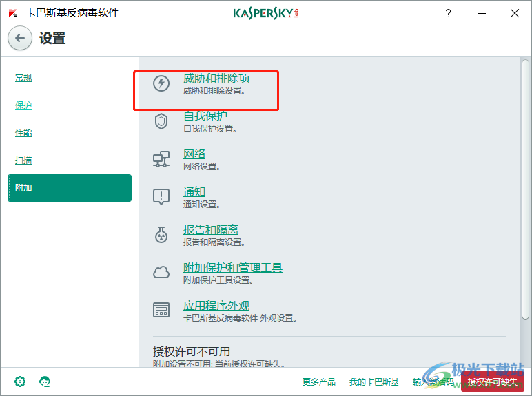532x396 pixels.
Task: Open the 通知 settings link
Action: [194, 192]
